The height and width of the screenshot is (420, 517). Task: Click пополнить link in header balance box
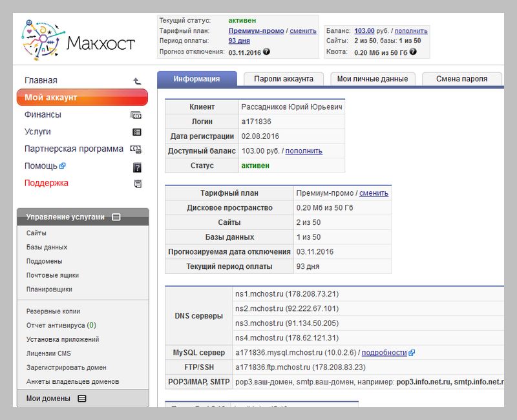pos(411,30)
